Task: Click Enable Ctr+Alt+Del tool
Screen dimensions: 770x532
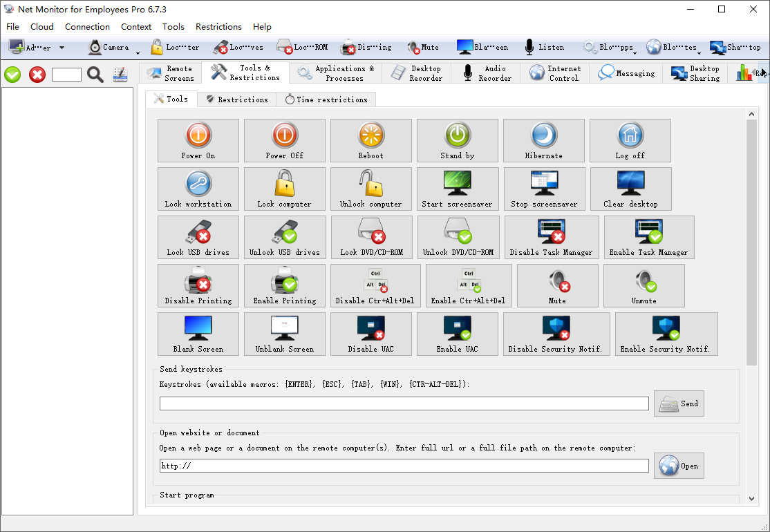Action: tap(469, 285)
